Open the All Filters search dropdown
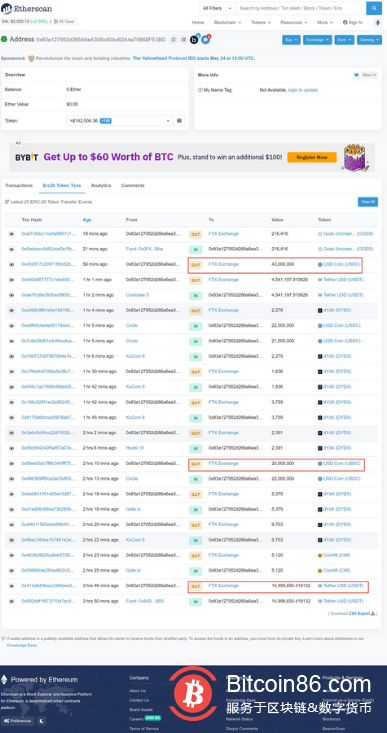 coord(217,8)
